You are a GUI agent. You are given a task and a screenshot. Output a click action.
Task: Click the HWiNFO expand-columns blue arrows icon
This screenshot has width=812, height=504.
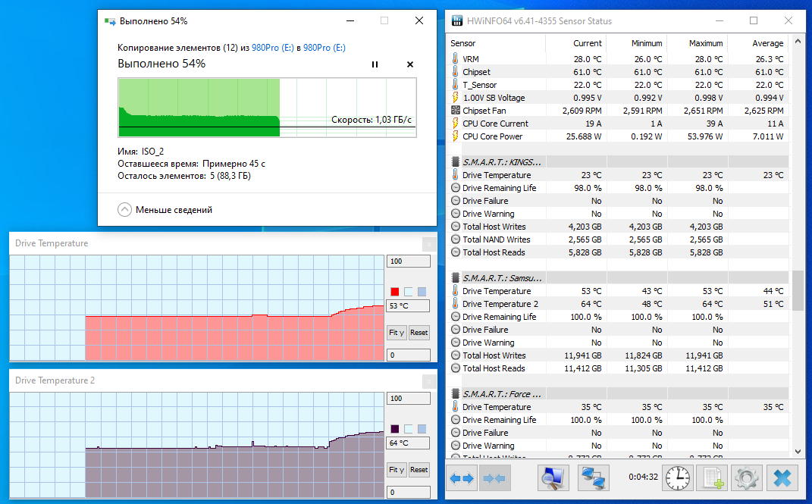click(462, 477)
